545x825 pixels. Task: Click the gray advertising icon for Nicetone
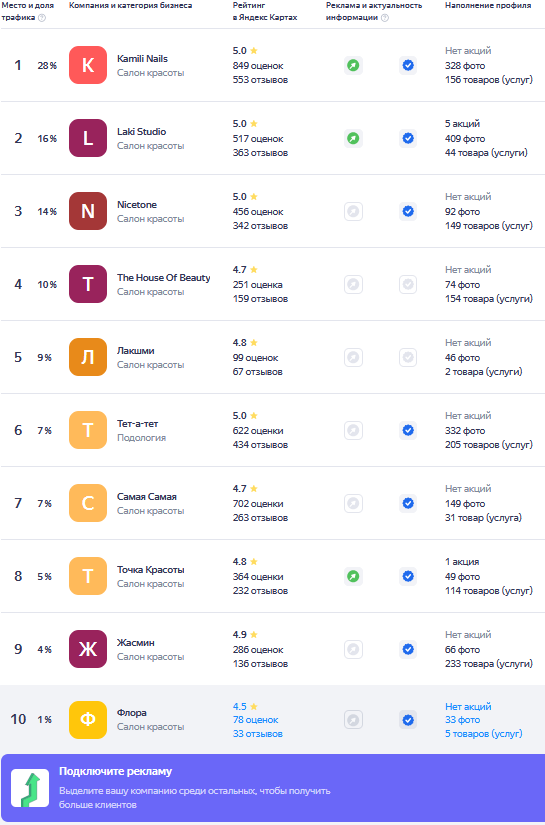[354, 212]
